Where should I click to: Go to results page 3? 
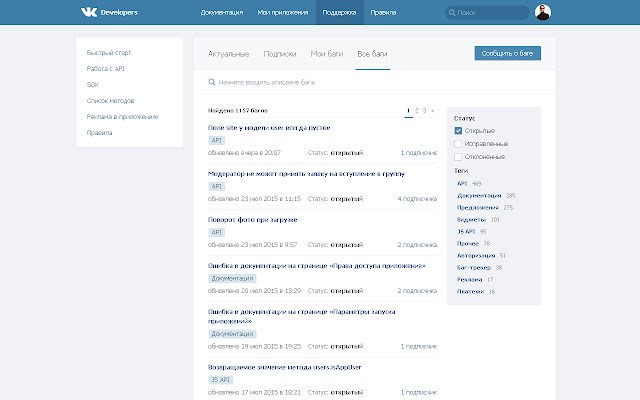click(x=424, y=111)
